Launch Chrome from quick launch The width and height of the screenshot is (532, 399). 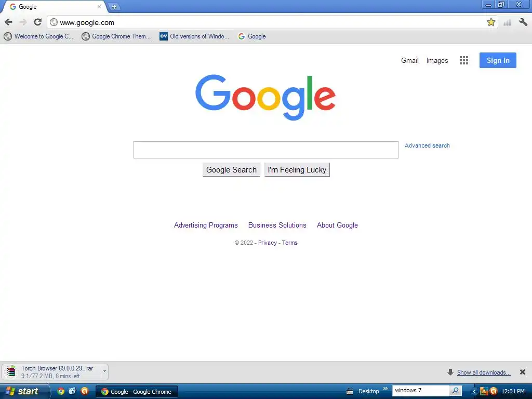tap(61, 391)
